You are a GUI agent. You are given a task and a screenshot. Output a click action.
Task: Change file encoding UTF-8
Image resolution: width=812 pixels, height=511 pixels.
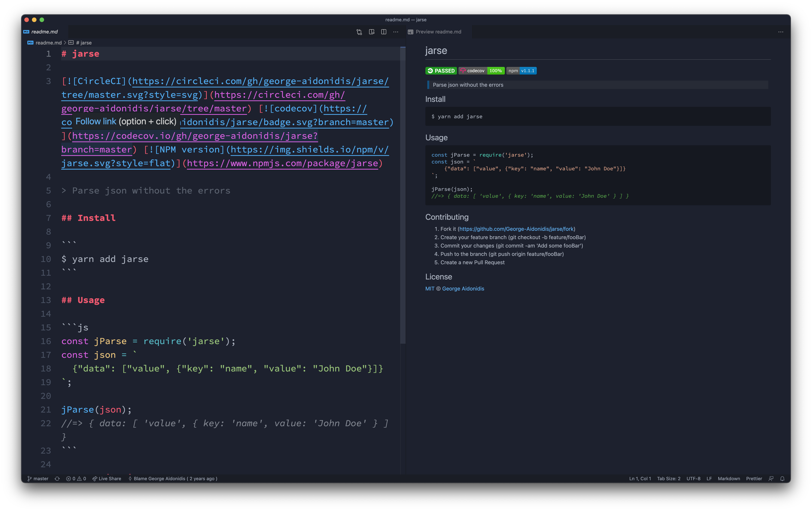tap(693, 478)
